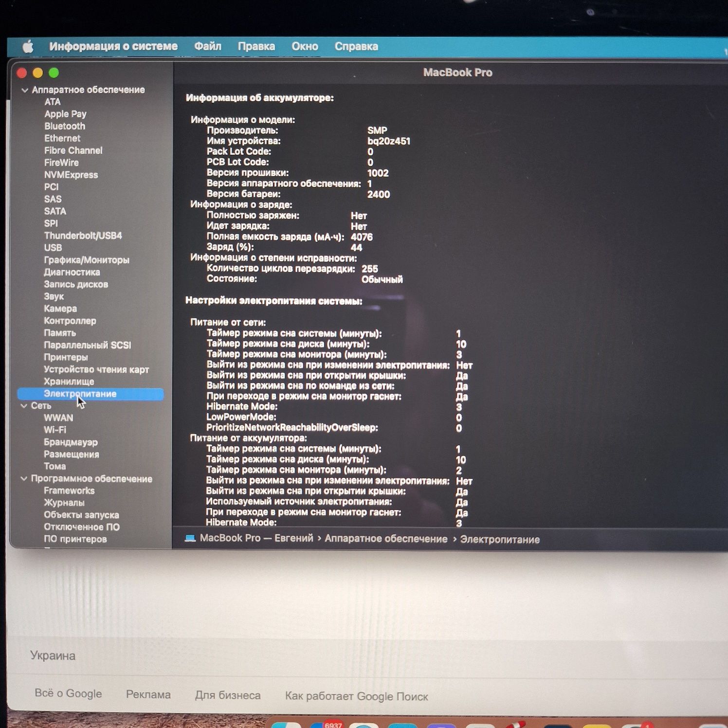Collapse the Аппаратное обеспечение section

(25, 90)
